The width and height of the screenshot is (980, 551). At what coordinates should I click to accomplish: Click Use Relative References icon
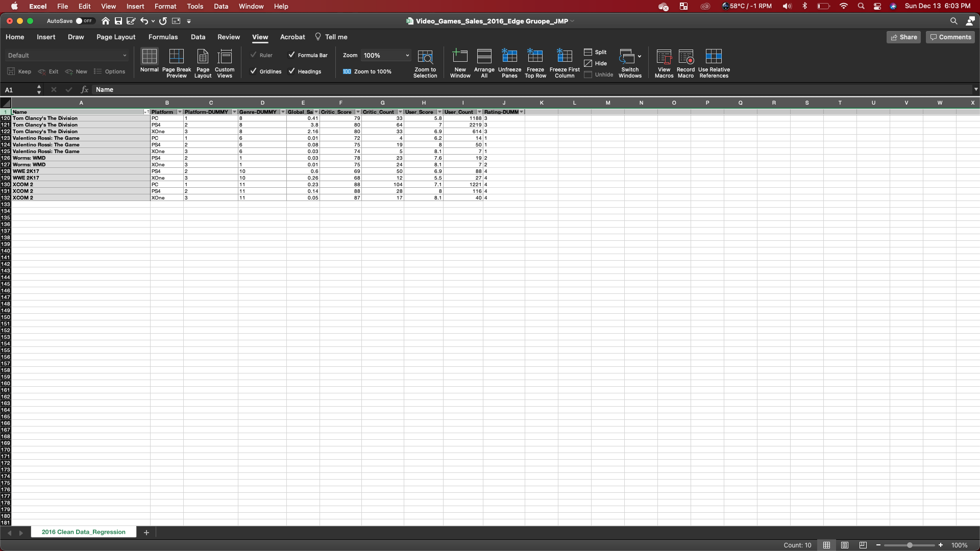tap(714, 57)
